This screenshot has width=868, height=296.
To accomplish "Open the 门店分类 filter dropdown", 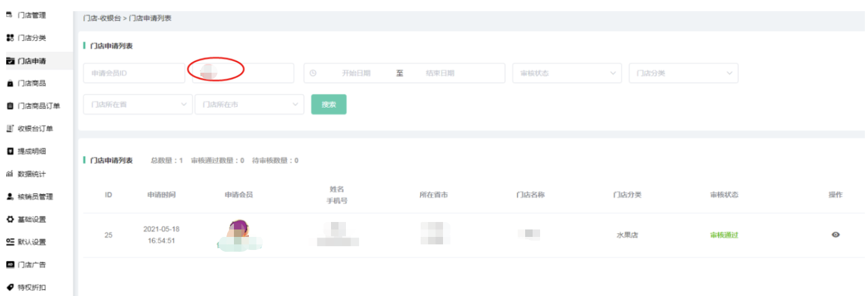I will point(683,73).
